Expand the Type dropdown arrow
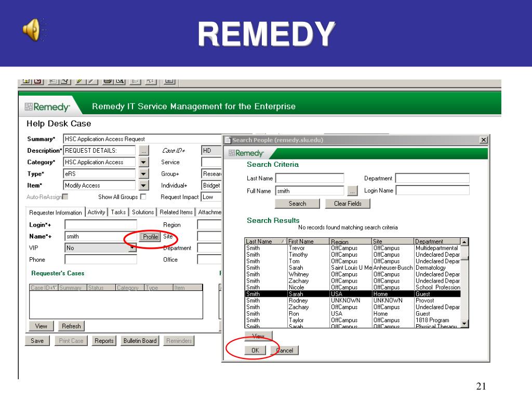This screenshot has height=399, width=532. 143,174
